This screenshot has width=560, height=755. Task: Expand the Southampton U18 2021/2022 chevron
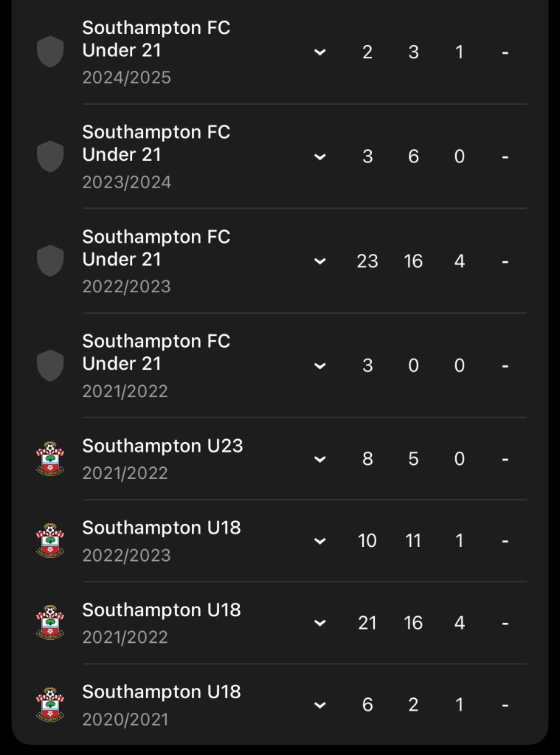[319, 623]
